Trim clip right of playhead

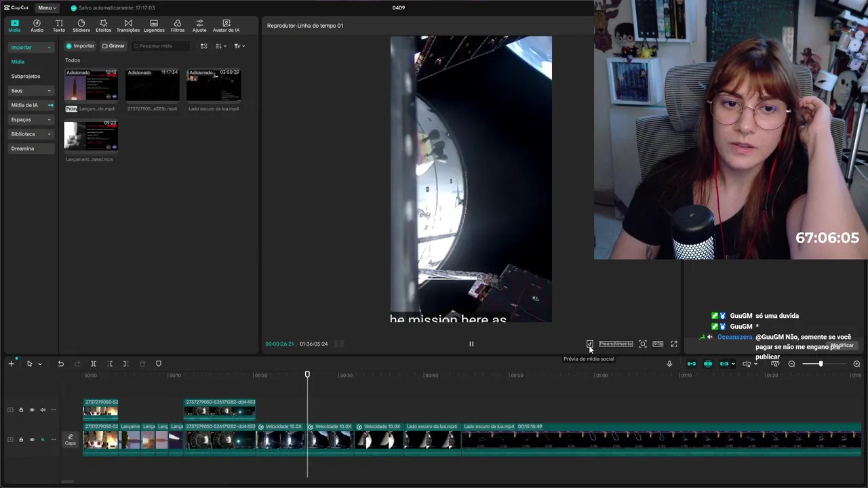click(x=125, y=364)
